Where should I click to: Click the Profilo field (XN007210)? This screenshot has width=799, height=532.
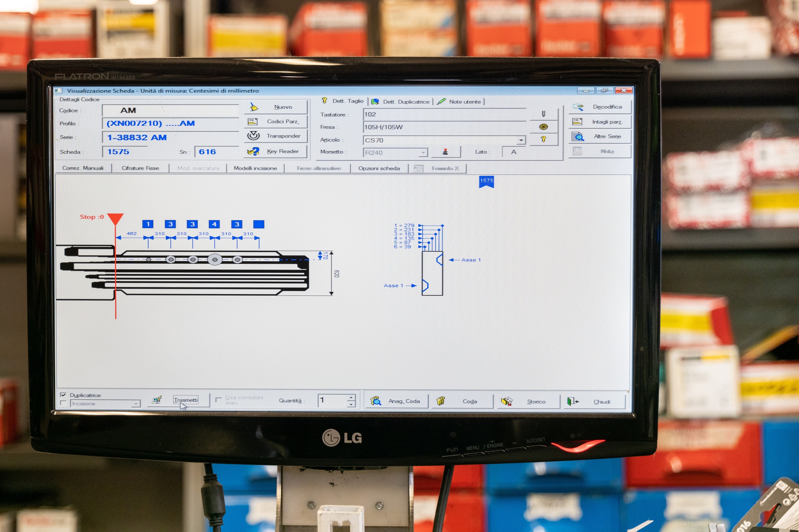tap(170, 124)
